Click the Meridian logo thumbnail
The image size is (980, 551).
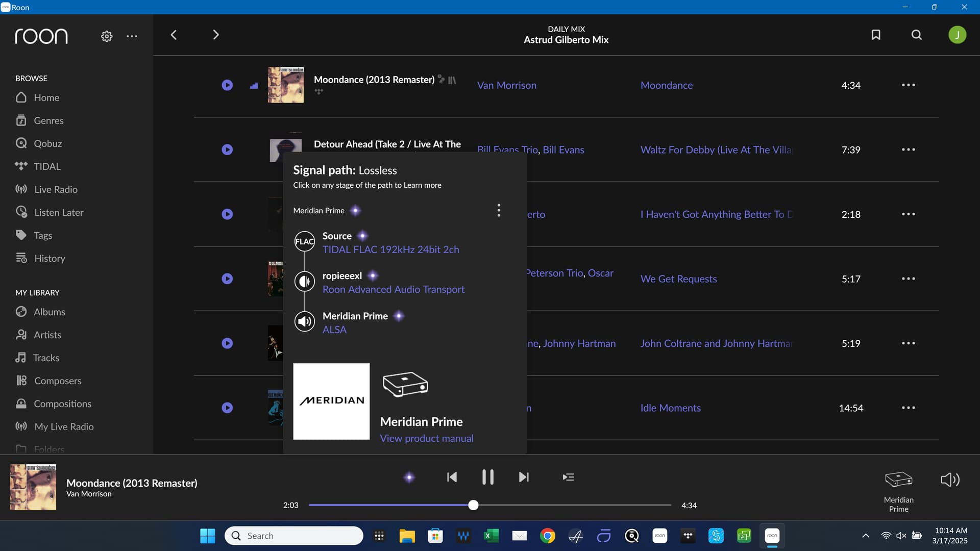pyautogui.click(x=331, y=402)
